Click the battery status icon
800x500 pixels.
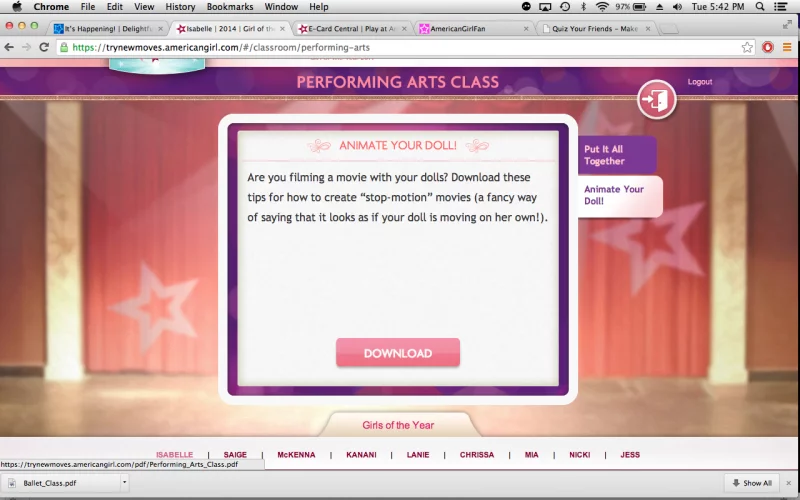pos(639,7)
